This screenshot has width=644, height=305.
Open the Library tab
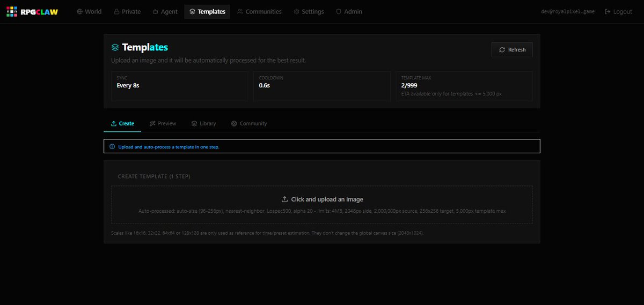[204, 123]
